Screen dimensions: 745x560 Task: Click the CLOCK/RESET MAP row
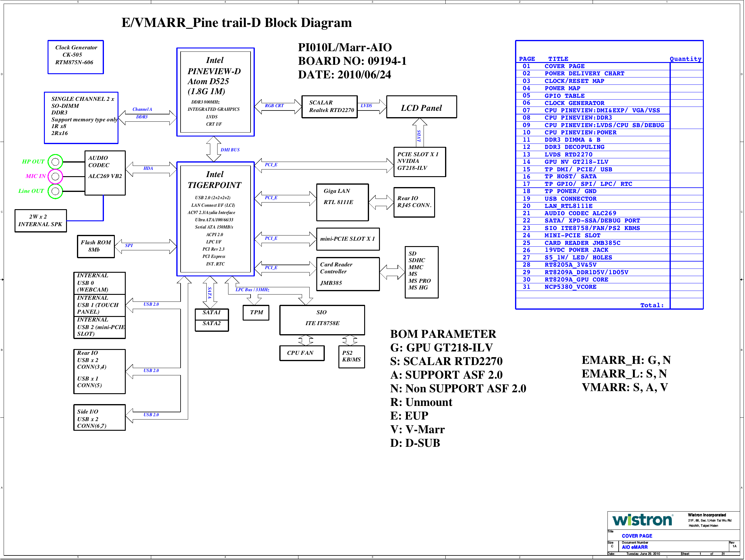609,81
